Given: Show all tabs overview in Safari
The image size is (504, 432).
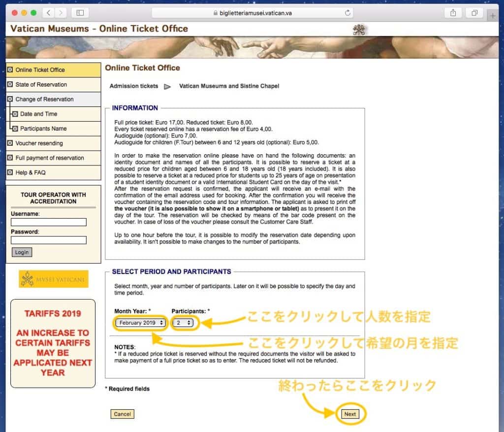Looking at the screenshot, I should point(474,13).
